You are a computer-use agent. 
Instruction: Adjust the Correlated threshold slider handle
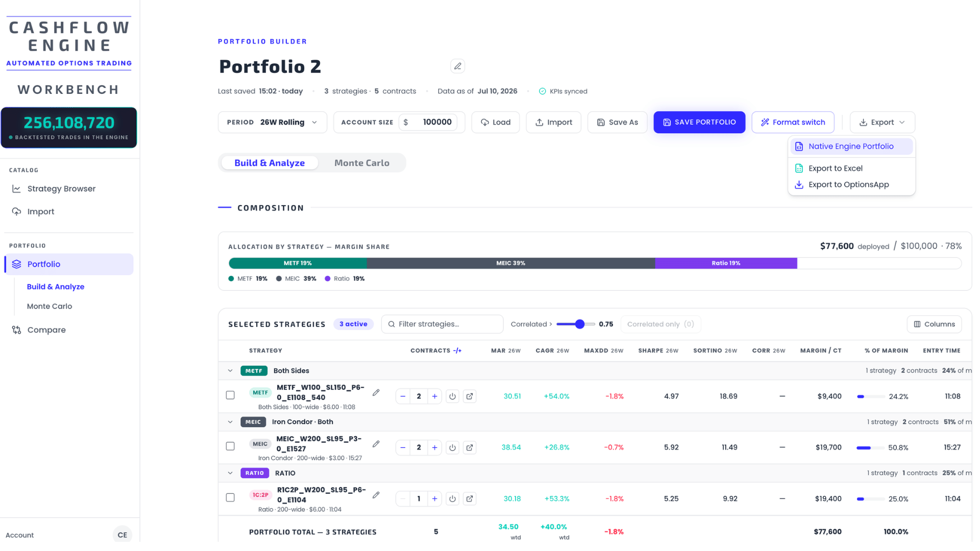click(x=579, y=324)
